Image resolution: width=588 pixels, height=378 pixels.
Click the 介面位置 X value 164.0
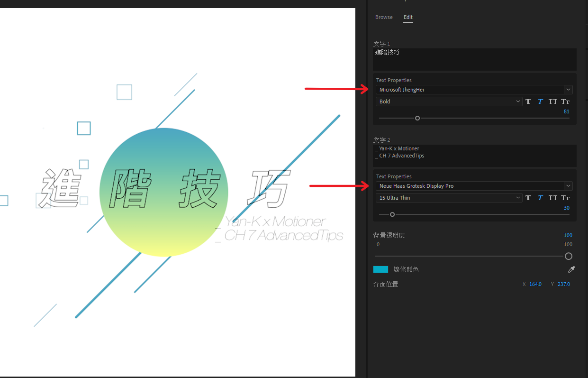(535, 284)
